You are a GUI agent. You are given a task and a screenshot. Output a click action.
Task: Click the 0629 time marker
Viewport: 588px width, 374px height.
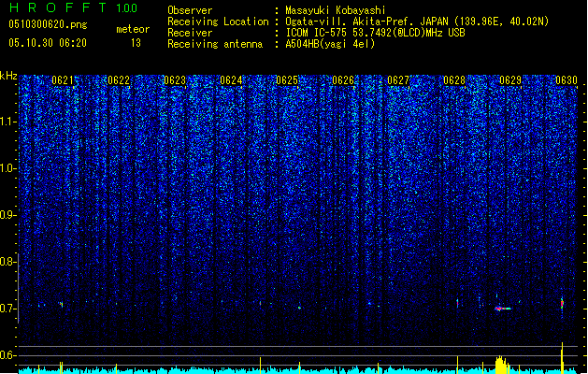(x=510, y=80)
